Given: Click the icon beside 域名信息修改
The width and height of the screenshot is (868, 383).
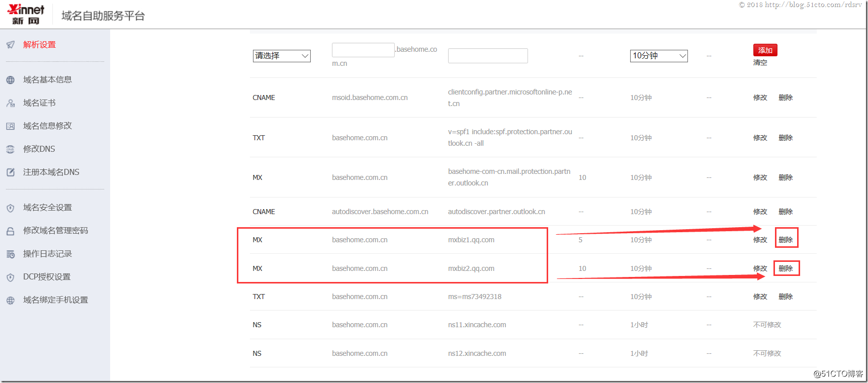Looking at the screenshot, I should [11, 126].
